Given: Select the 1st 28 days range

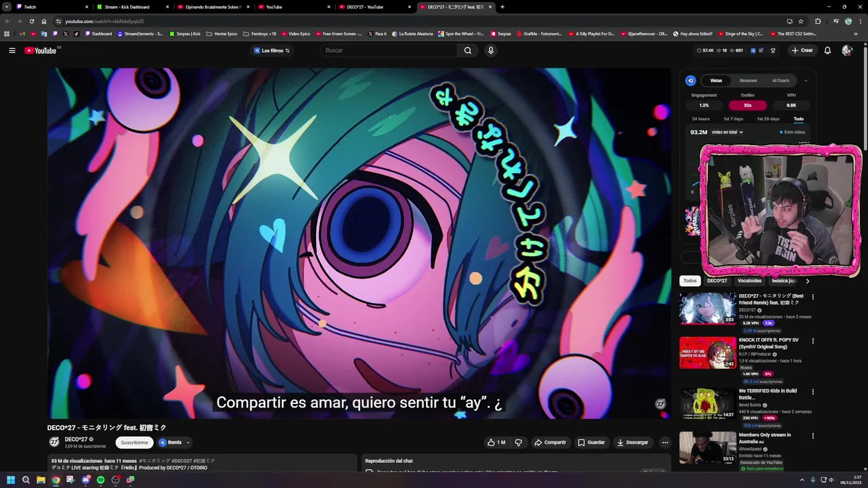Looking at the screenshot, I should (x=770, y=119).
